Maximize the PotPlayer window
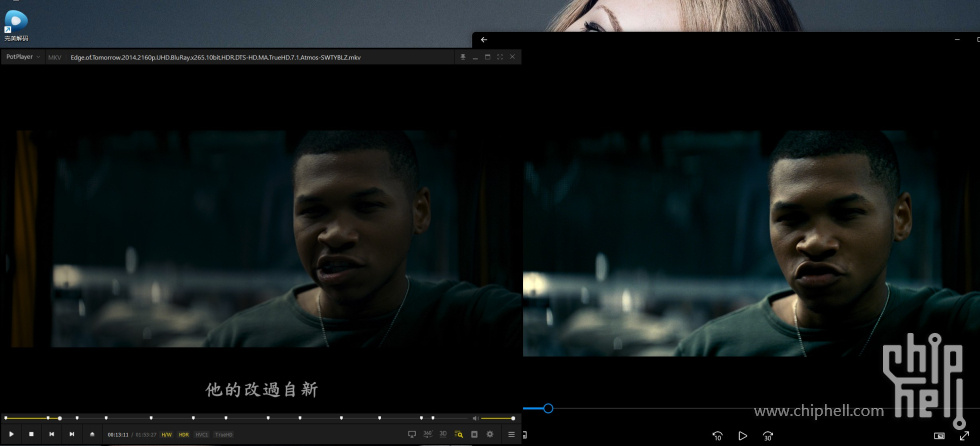 click(488, 57)
